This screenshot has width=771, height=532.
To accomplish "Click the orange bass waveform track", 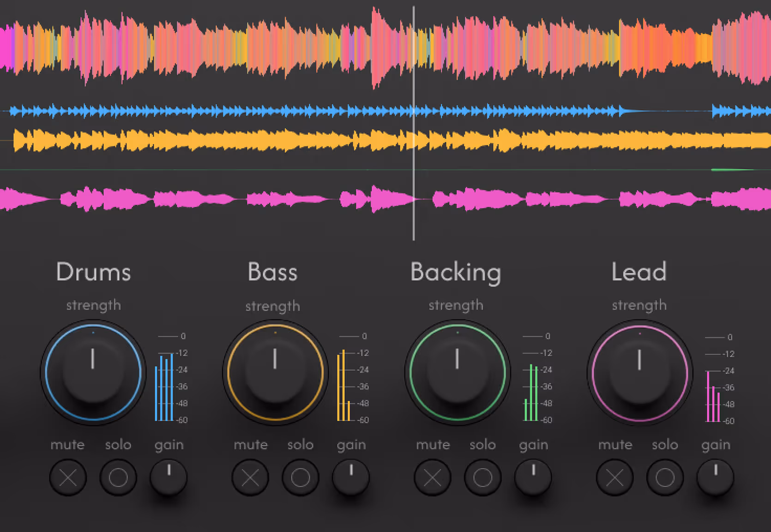I will (x=385, y=140).
